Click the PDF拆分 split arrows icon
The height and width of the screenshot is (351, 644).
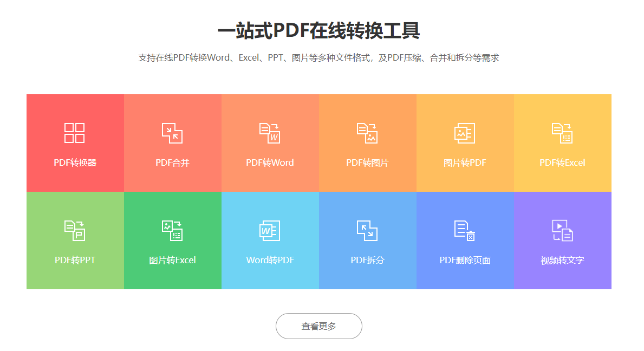click(x=367, y=231)
